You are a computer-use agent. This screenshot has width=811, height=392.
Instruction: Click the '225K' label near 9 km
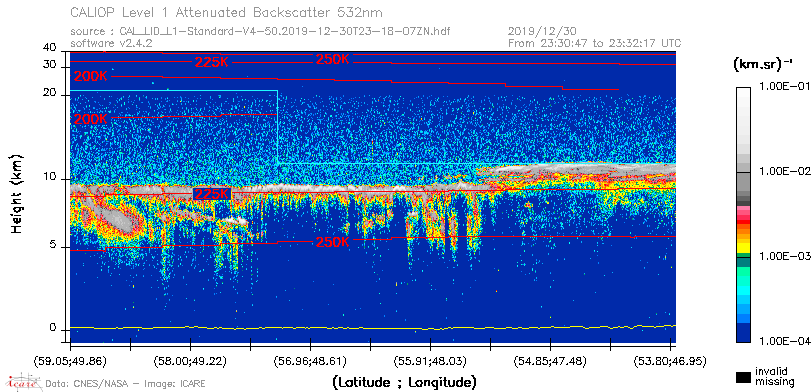coord(212,194)
